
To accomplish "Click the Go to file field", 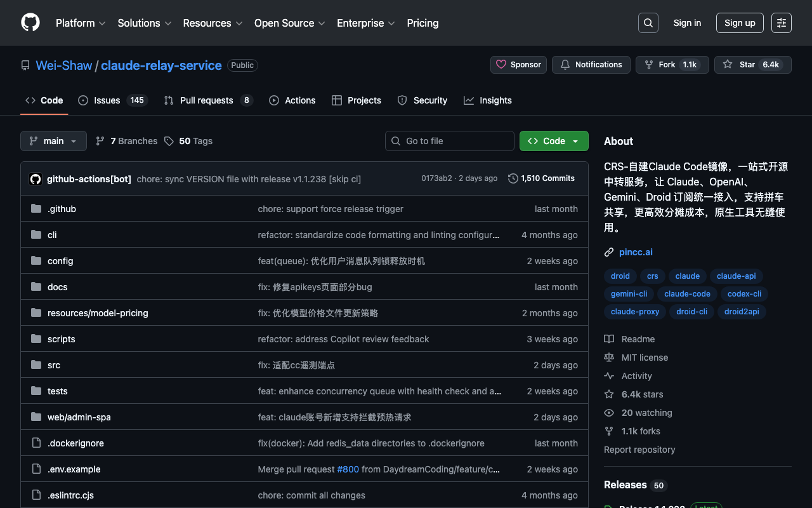I will click(450, 141).
